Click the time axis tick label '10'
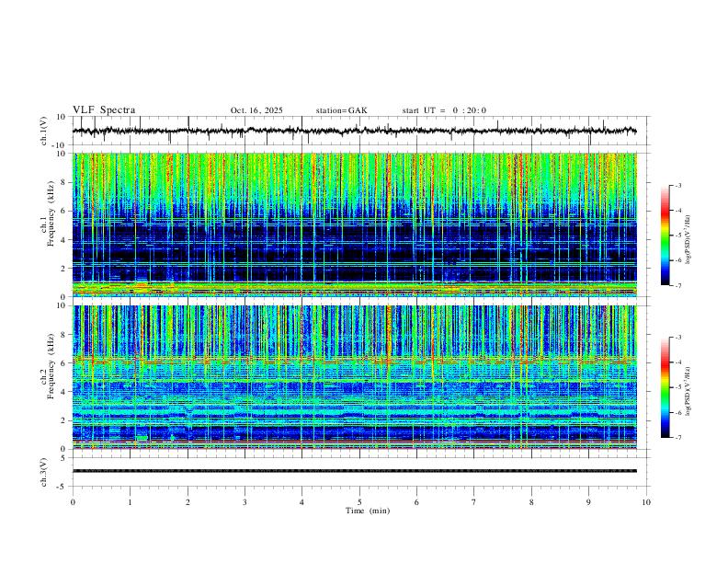Image resolution: width=728 pixels, height=563 pixels. click(x=646, y=502)
